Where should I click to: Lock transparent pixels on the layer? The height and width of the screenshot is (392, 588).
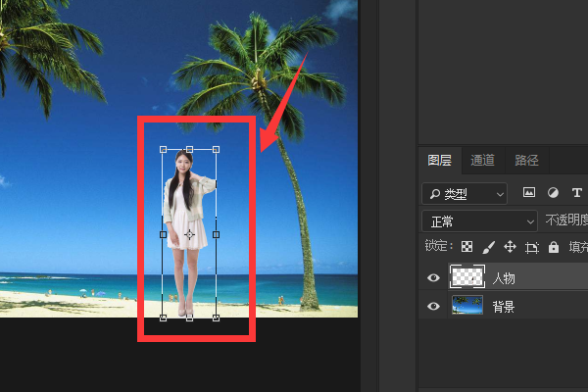467,248
